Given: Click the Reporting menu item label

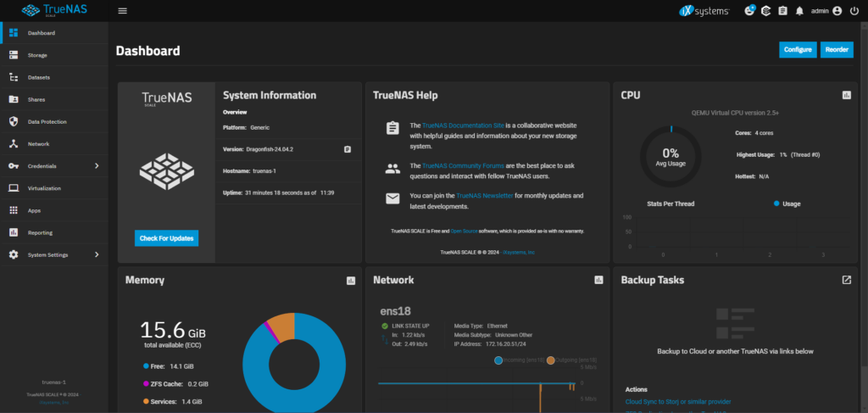Looking at the screenshot, I should (x=40, y=232).
